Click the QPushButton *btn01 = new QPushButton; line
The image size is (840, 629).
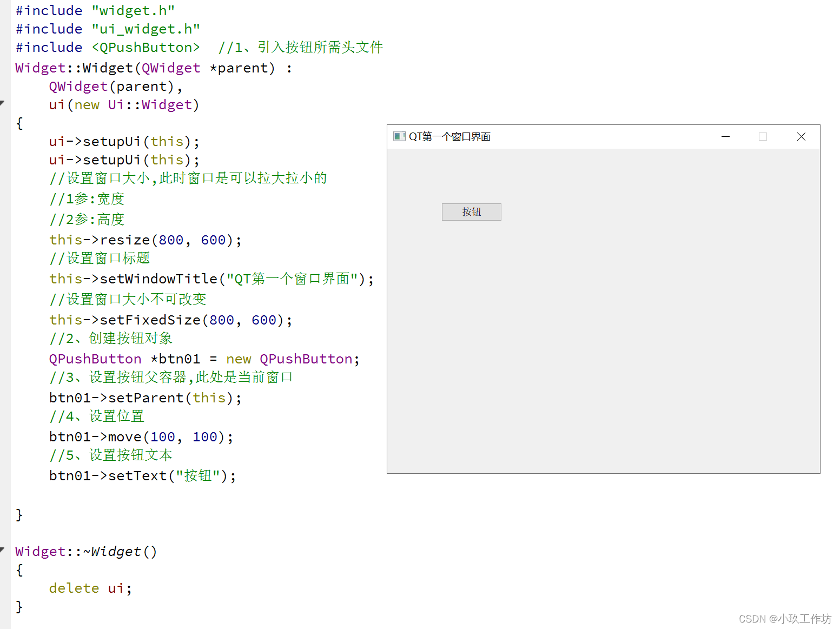[x=204, y=359]
